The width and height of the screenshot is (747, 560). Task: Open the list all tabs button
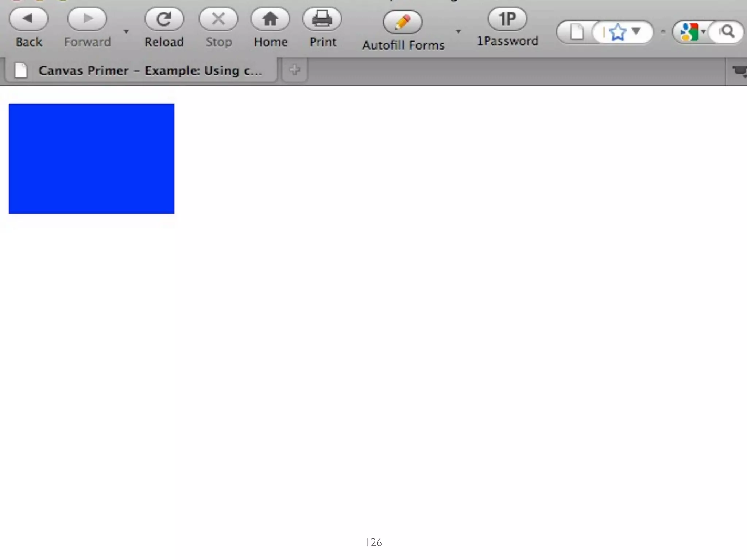pyautogui.click(x=739, y=71)
